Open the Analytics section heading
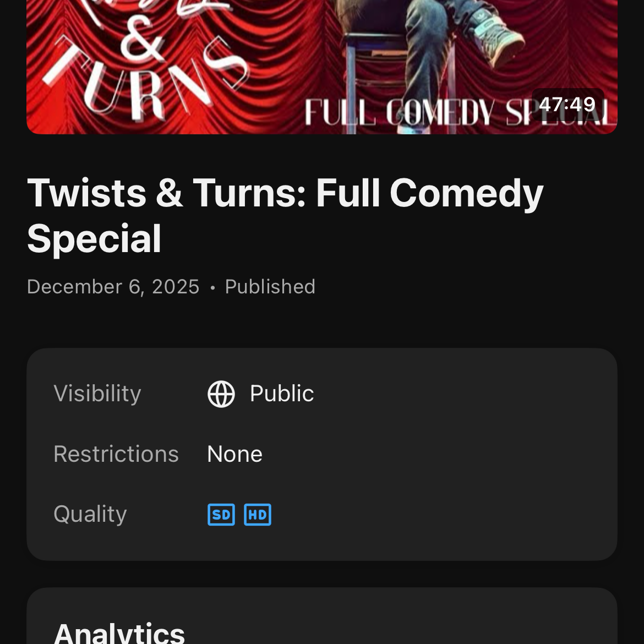644x644 pixels. pyautogui.click(x=119, y=633)
